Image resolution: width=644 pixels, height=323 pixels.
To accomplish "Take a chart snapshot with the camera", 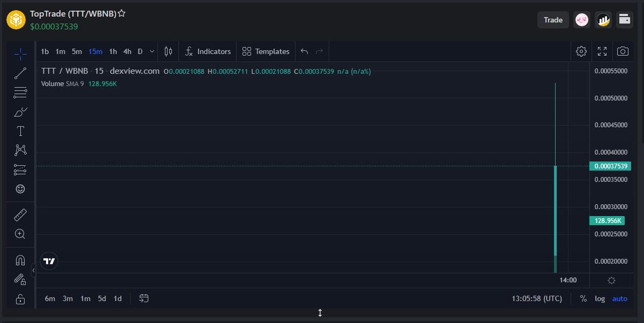I will 623,51.
